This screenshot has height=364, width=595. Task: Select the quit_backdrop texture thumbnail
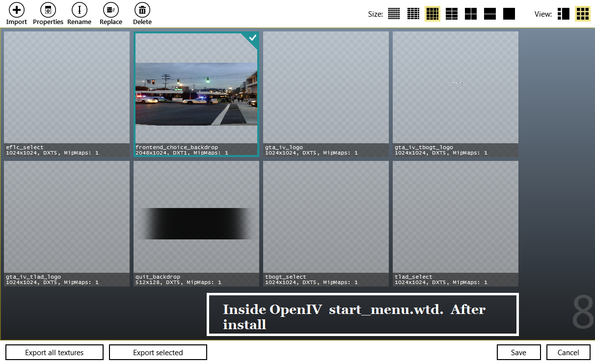(196, 224)
